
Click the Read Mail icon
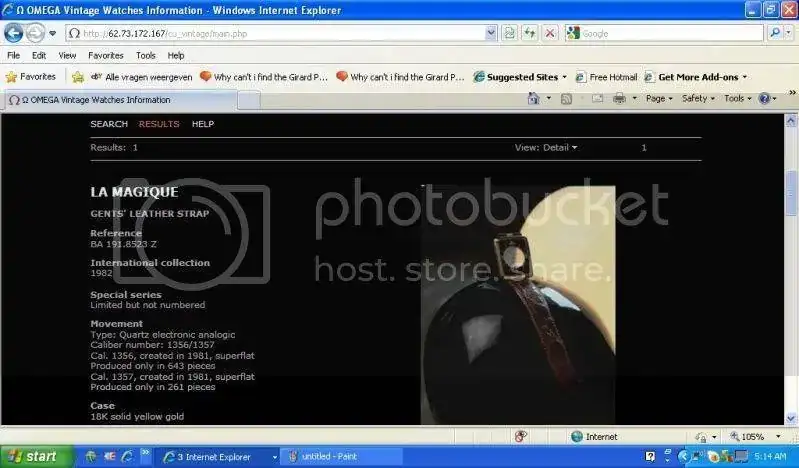point(597,98)
